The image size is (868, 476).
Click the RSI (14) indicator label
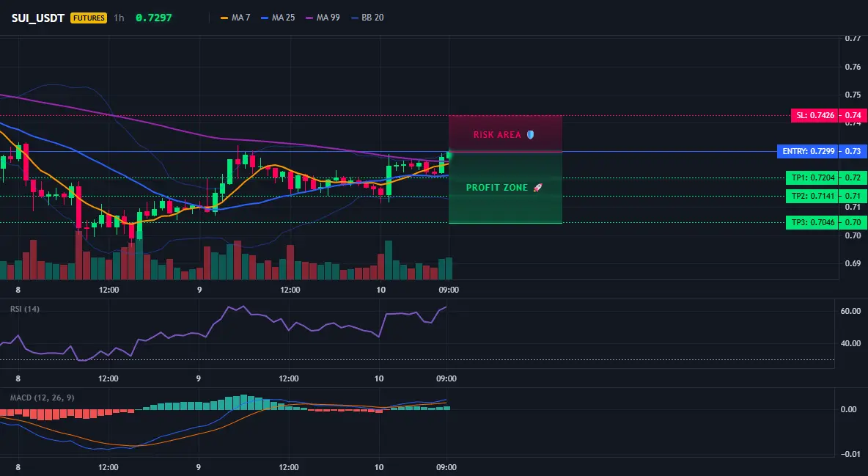[25, 309]
